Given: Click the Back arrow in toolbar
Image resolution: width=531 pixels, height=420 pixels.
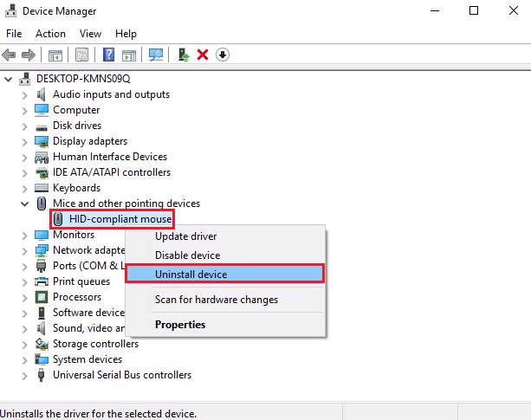Looking at the screenshot, I should pos(10,55).
